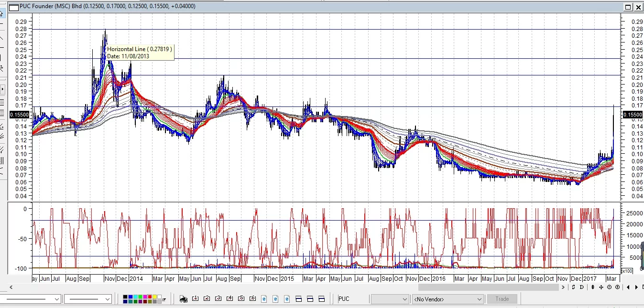Pick the magenta color swatch

coord(145,297)
